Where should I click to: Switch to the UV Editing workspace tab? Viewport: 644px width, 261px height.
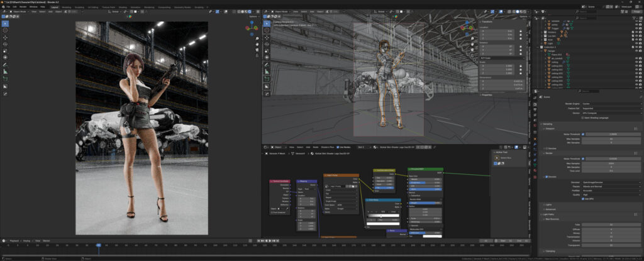93,7
